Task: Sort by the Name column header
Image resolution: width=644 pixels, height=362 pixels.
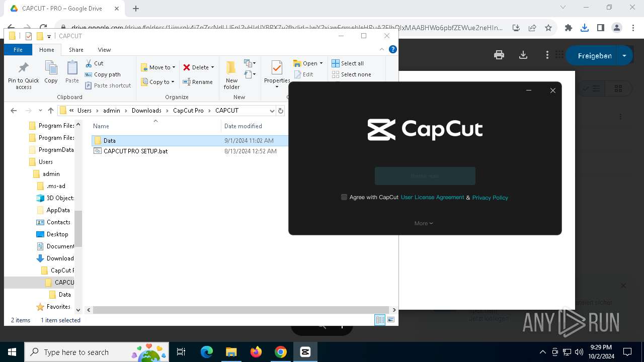Action: coord(101,126)
